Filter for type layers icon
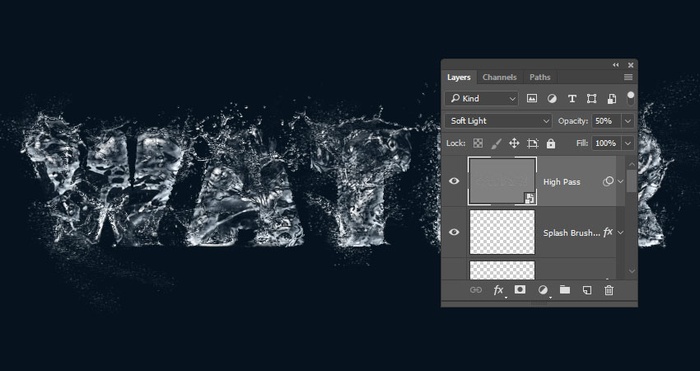Viewport: 700px width, 371px height. tap(572, 99)
